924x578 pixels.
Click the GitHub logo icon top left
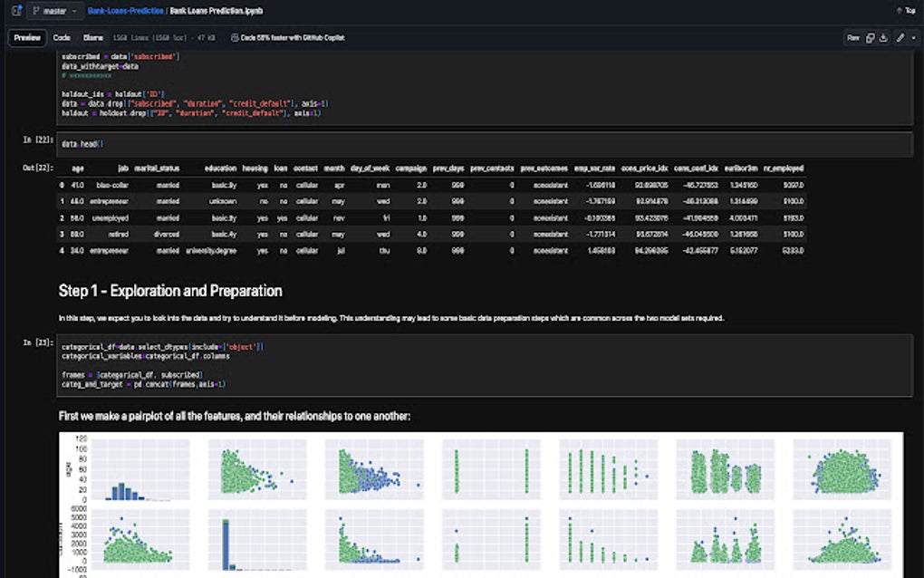pyautogui.click(x=16, y=11)
